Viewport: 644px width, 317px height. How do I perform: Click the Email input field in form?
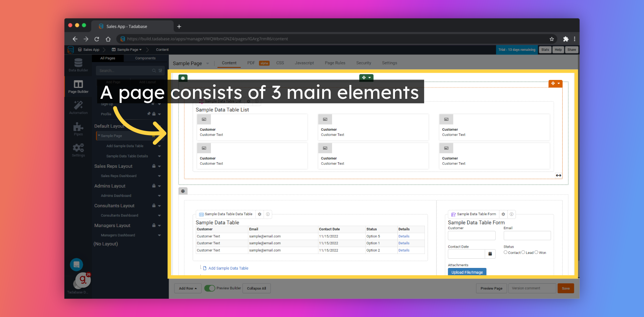[527, 235]
